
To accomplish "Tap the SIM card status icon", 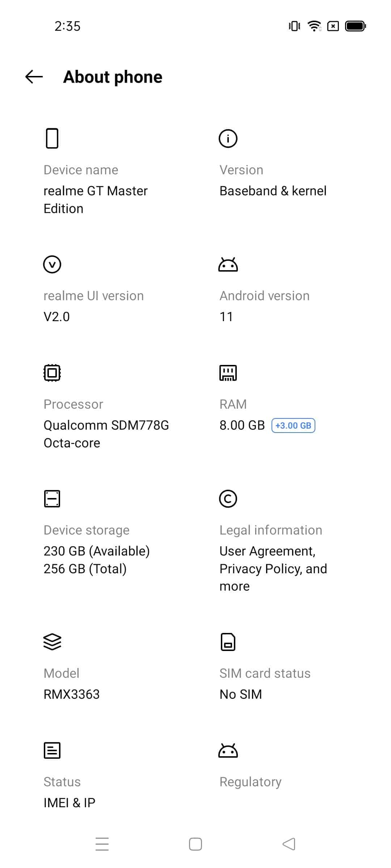I will click(x=228, y=642).
